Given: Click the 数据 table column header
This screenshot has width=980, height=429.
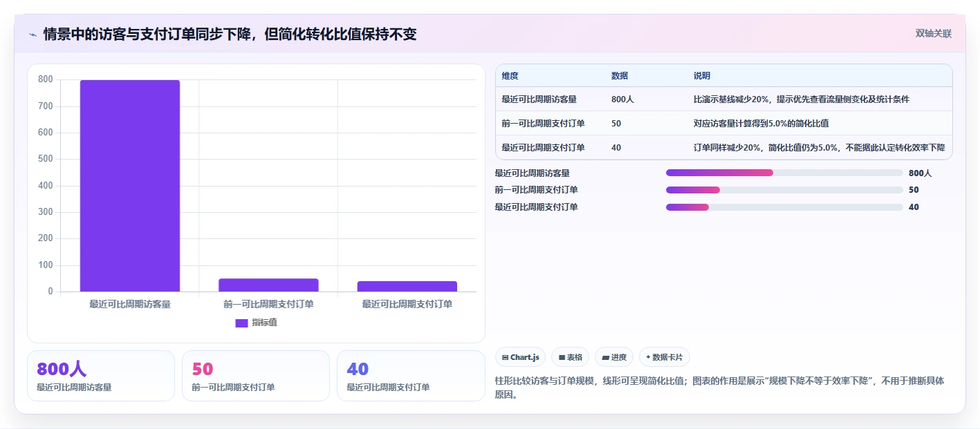Looking at the screenshot, I should click(620, 76).
